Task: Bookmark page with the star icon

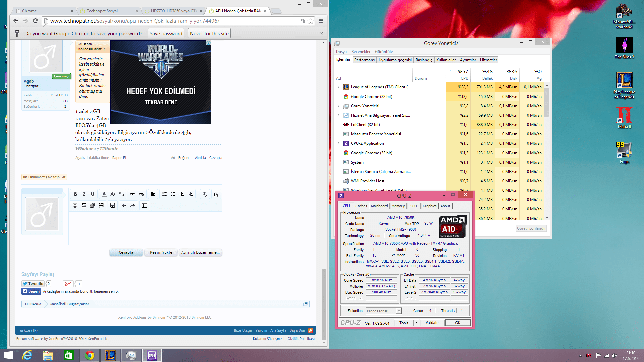Action: click(x=311, y=21)
